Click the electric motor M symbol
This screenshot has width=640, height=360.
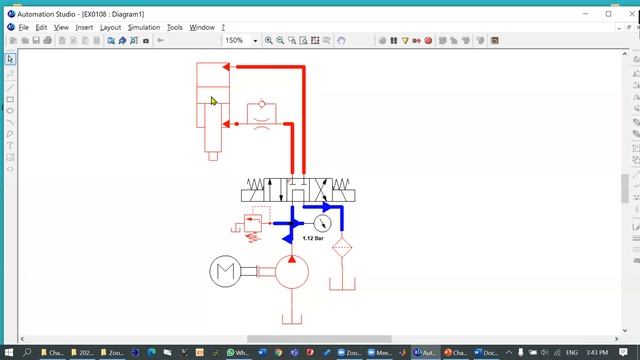tap(225, 271)
